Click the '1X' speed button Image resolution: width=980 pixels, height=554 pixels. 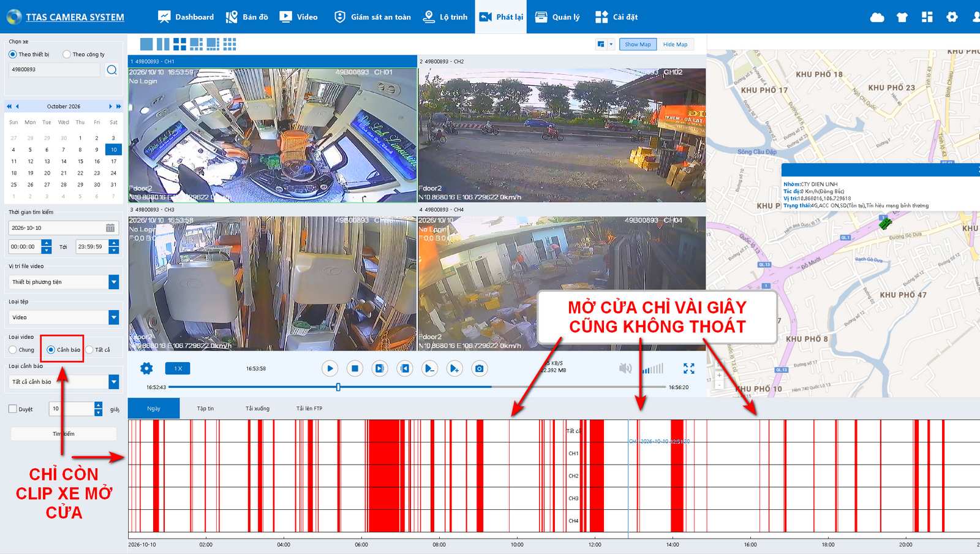[x=178, y=368]
